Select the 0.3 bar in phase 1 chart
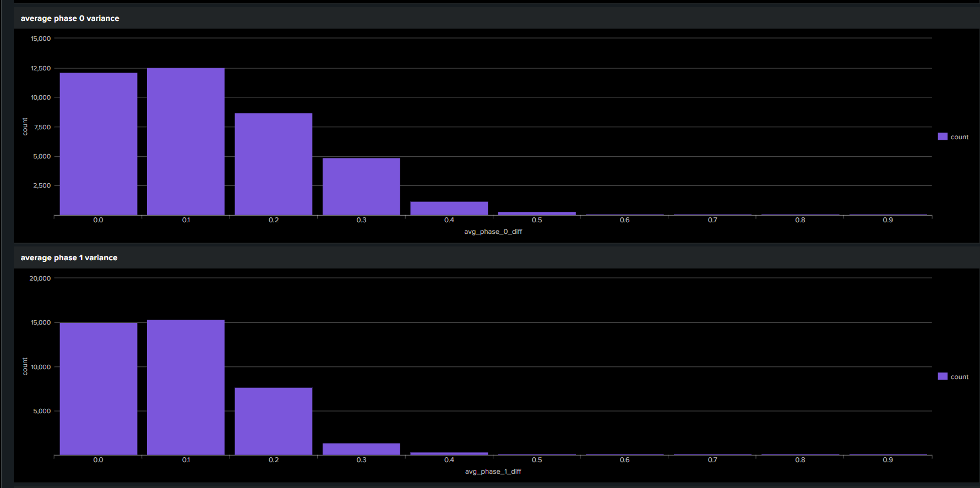Viewport: 980px width, 488px height. (361, 449)
